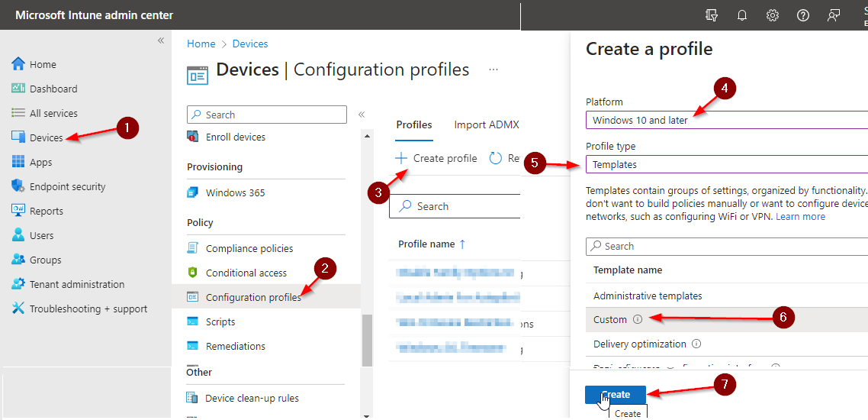Open Remediations menu item

[227, 346]
